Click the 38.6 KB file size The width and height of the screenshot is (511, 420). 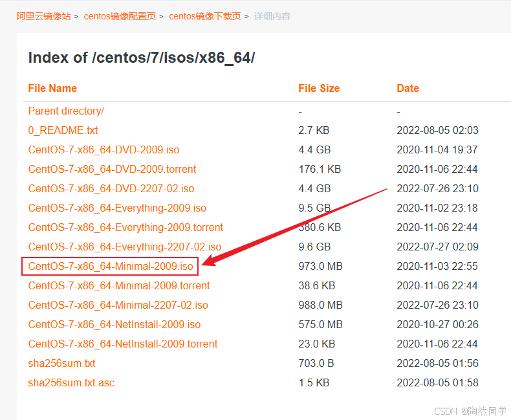click(317, 285)
